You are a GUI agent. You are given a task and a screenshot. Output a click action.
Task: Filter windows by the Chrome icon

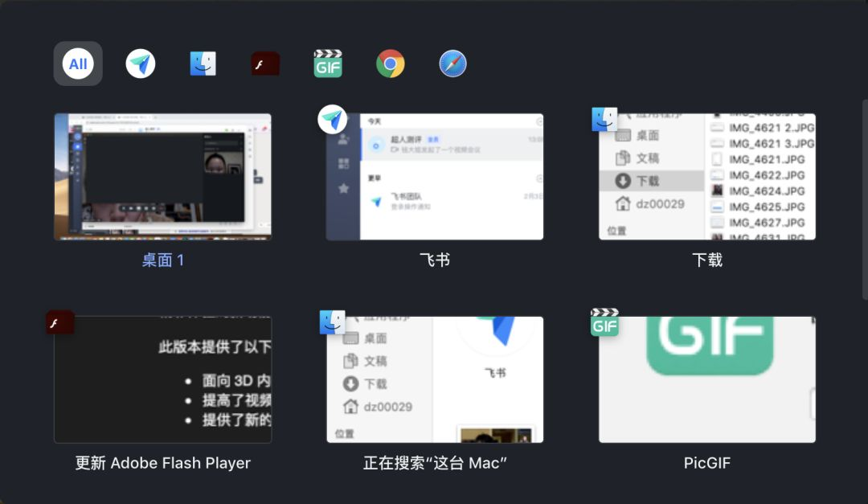point(390,63)
